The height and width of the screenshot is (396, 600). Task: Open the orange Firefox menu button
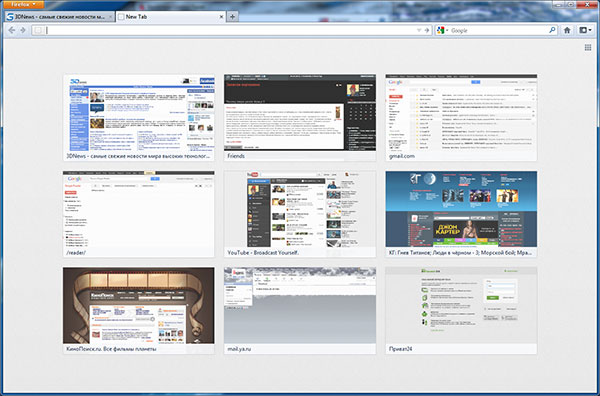click(x=23, y=4)
